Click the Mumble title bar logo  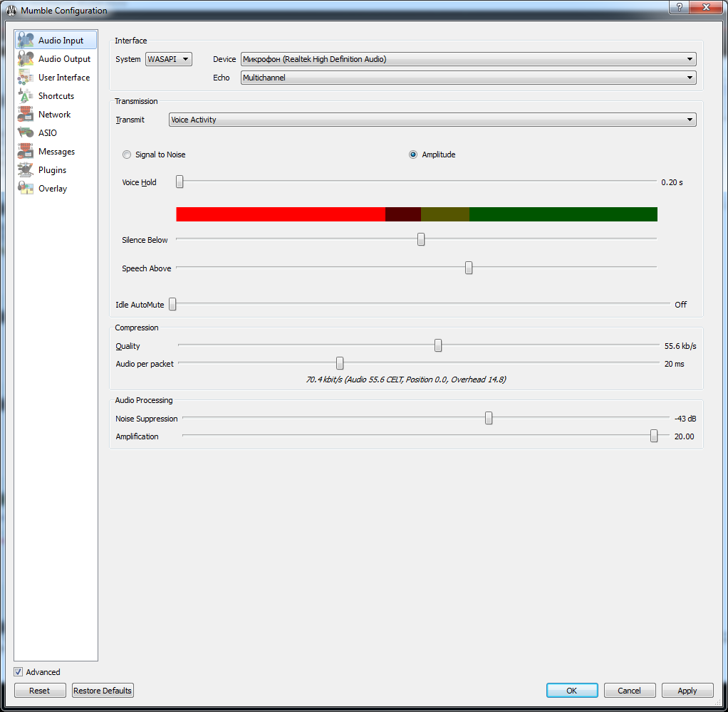click(11, 10)
